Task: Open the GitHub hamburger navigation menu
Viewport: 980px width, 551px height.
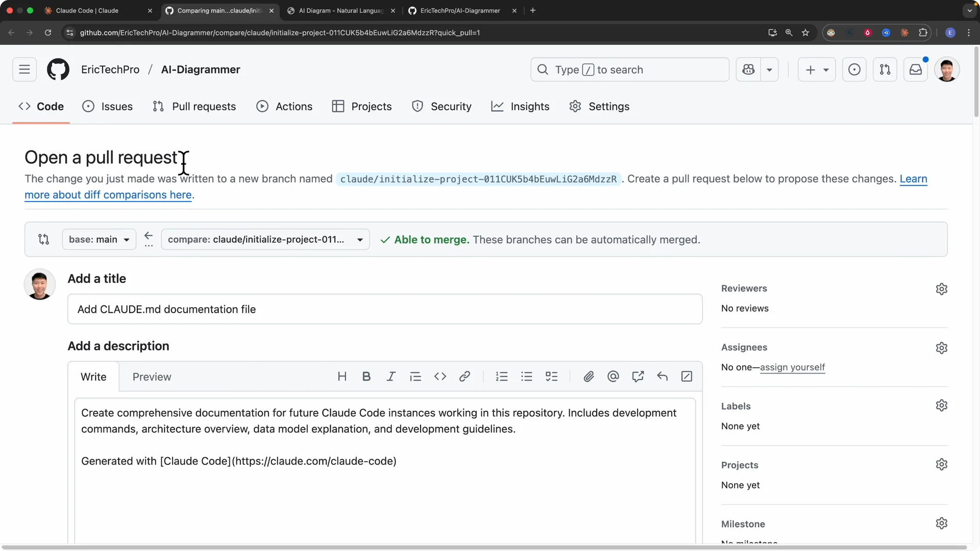Action: (24, 69)
